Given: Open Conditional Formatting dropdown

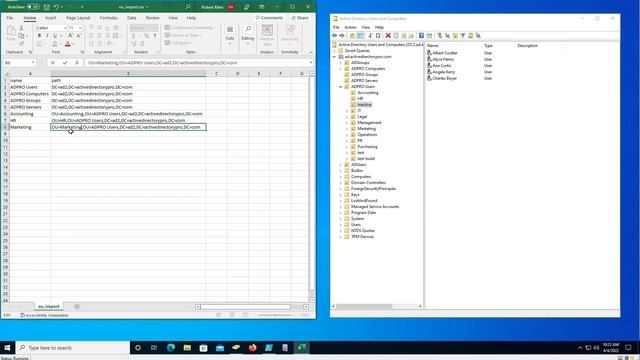Looking at the screenshot, I should [x=189, y=28].
